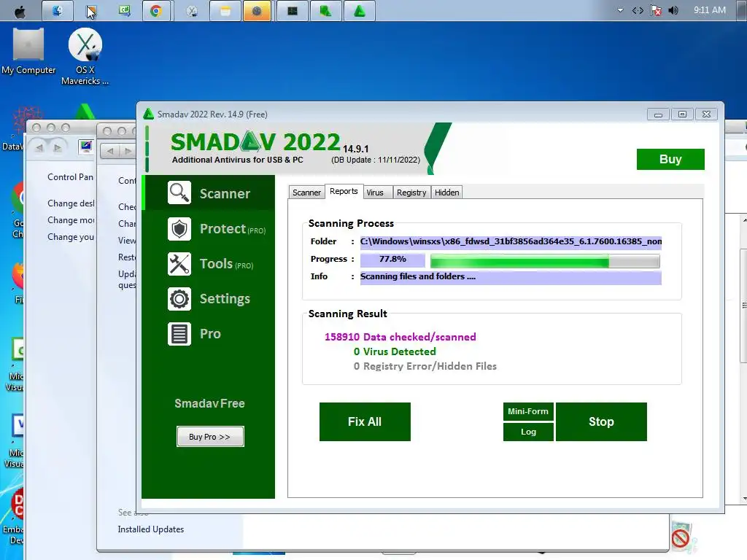Open the Protect (PRO) shield section
This screenshot has width=747, height=560.
209,228
